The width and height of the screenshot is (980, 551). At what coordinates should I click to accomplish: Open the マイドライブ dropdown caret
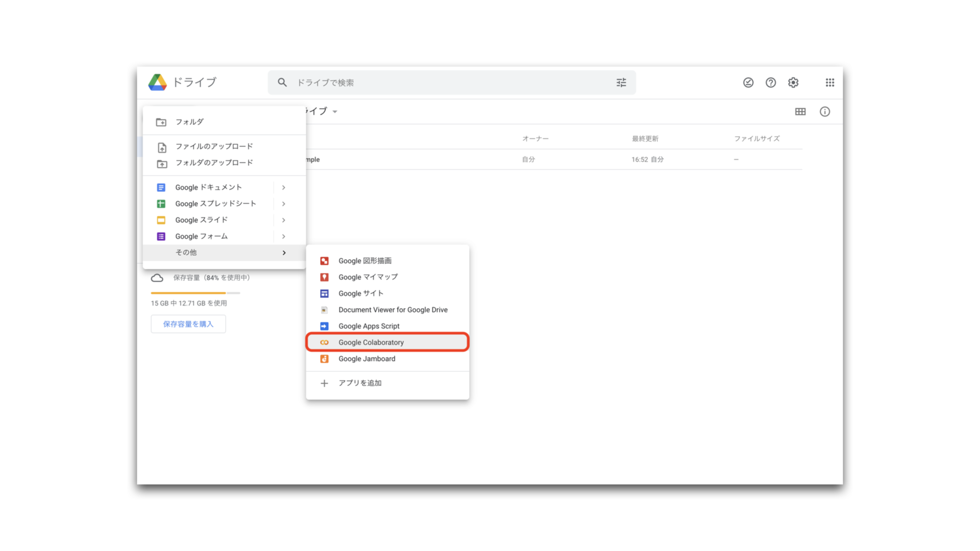(335, 111)
